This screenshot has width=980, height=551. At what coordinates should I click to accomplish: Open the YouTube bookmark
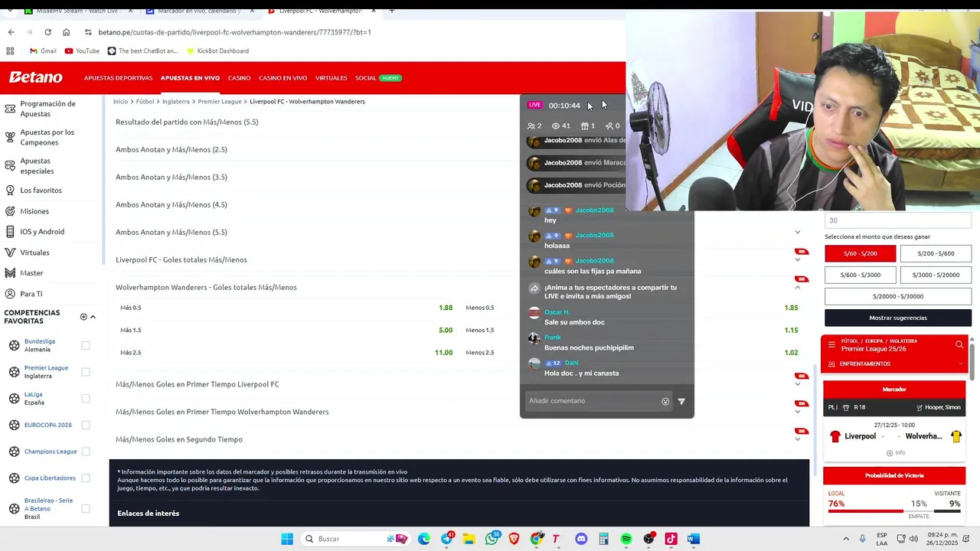82,51
